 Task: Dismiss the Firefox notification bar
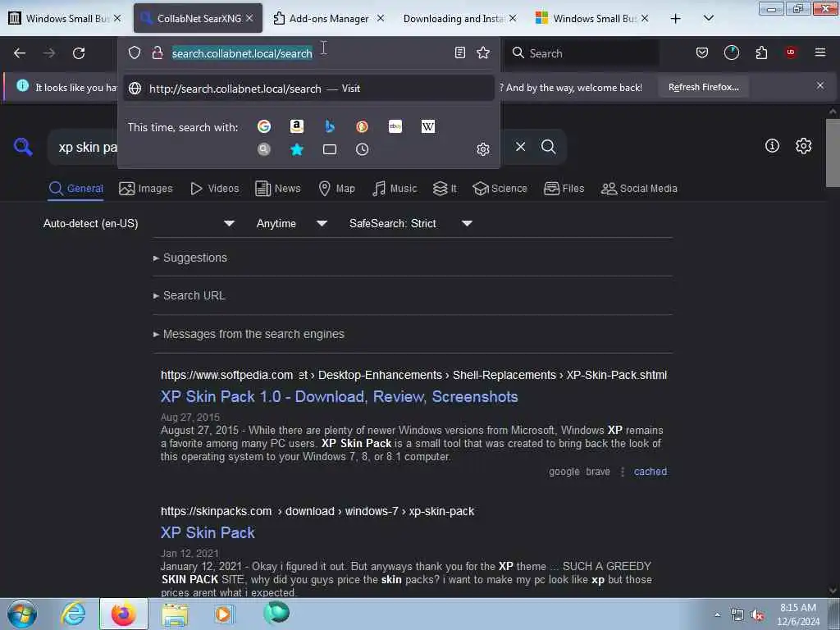click(819, 85)
